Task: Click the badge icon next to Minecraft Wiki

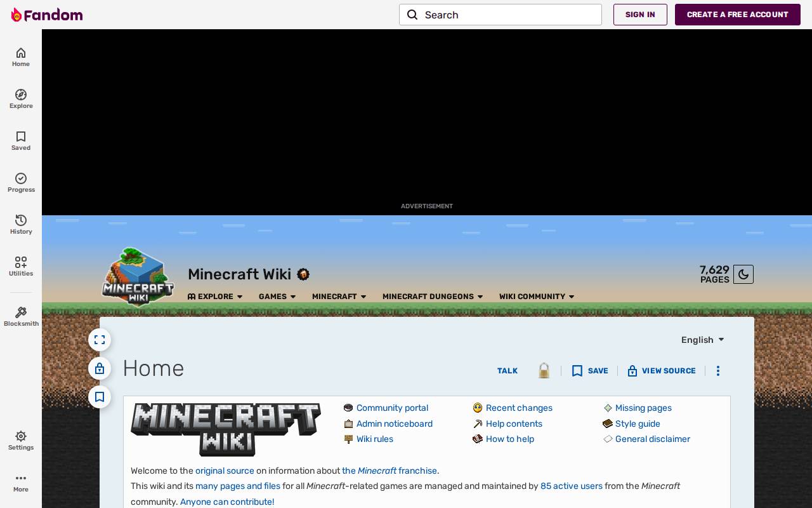Action: pos(303,274)
